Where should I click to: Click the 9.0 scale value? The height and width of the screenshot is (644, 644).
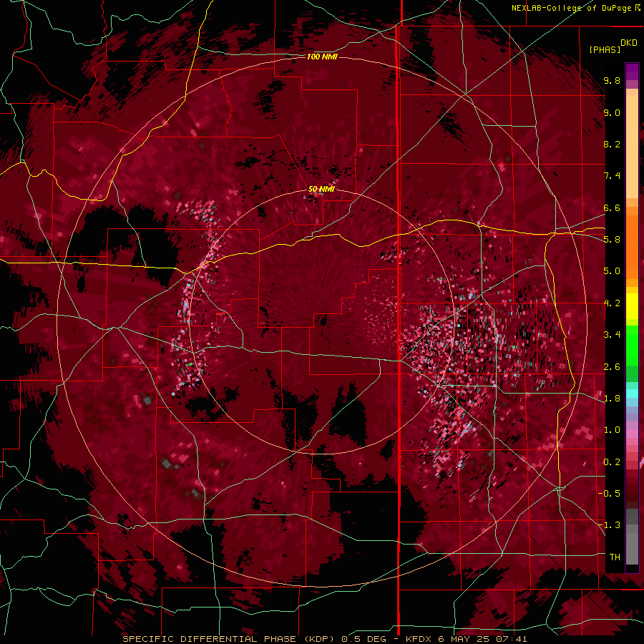[x=612, y=112]
